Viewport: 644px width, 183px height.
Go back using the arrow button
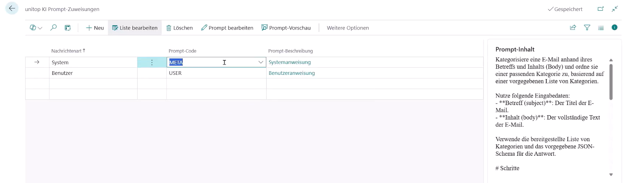[12, 9]
